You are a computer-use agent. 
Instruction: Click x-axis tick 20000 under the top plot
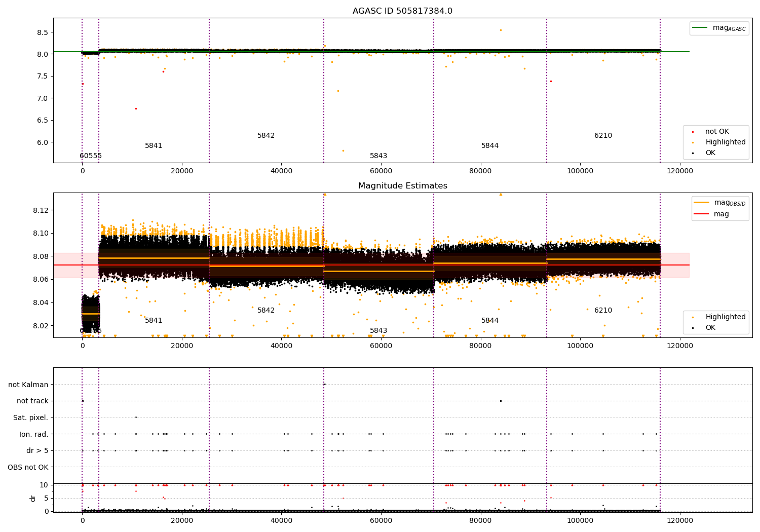182,171
